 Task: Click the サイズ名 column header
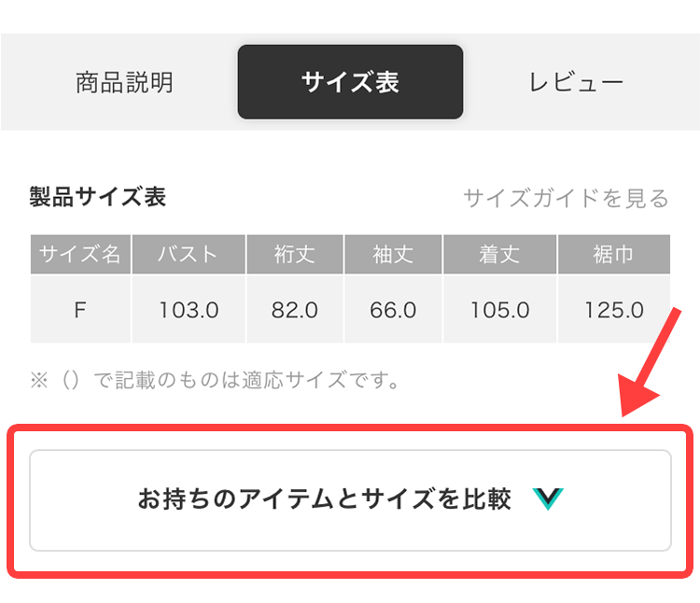click(x=80, y=254)
